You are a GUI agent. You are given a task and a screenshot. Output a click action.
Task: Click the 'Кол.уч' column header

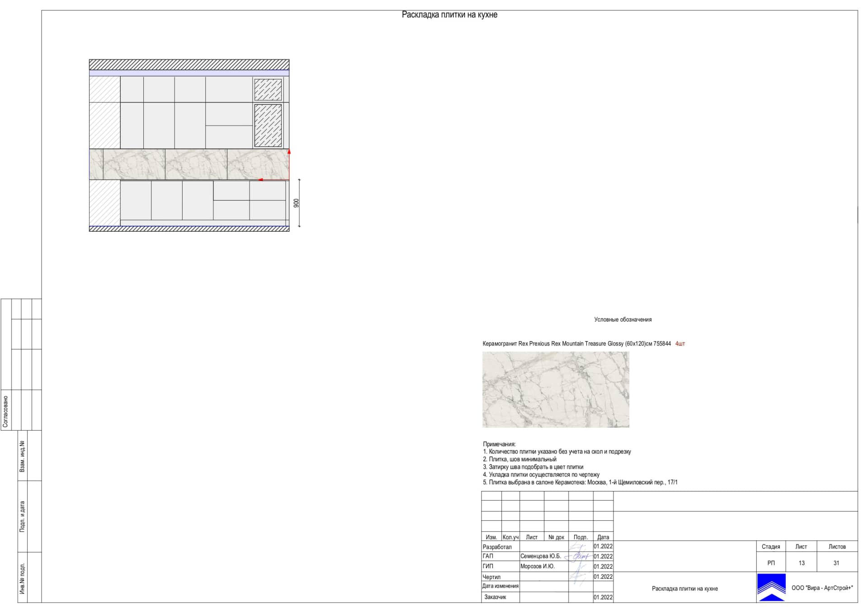(x=510, y=538)
